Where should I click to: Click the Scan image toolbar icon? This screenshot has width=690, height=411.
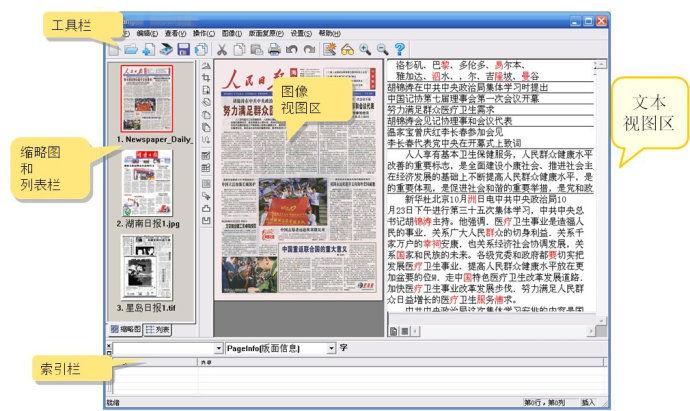(x=166, y=48)
